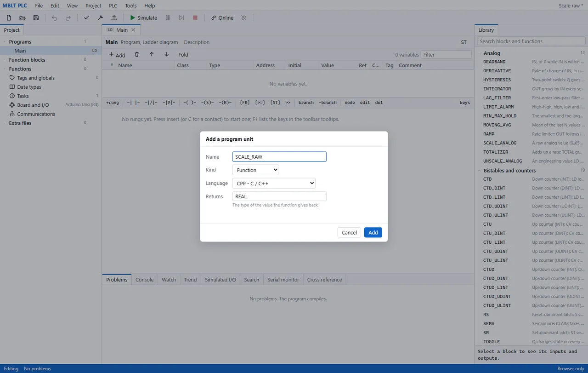Viewport: 588px width, 373px height.
Task: Click the Returns input field containing REAL
Action: (279, 196)
